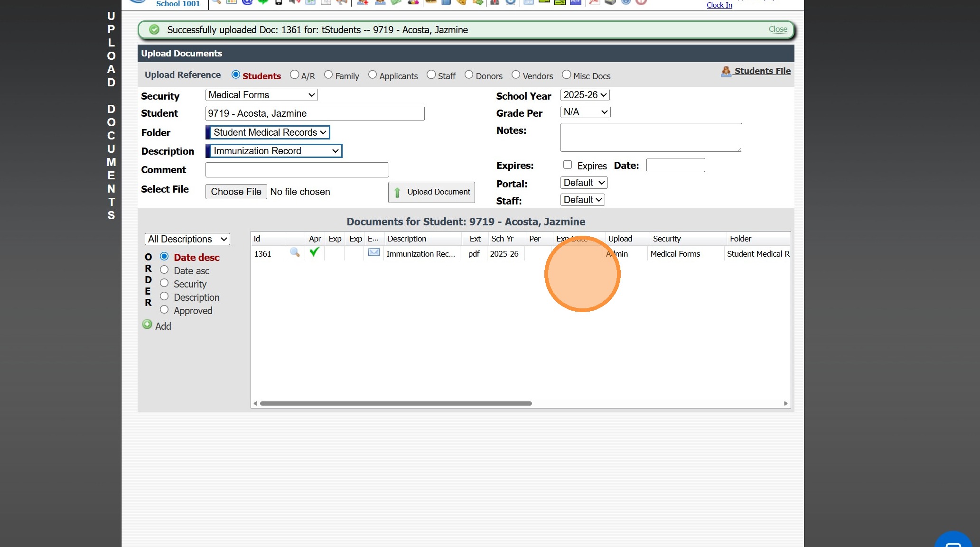Select Date asc sort order
Viewport: 980px width, 547px height.
point(164,270)
